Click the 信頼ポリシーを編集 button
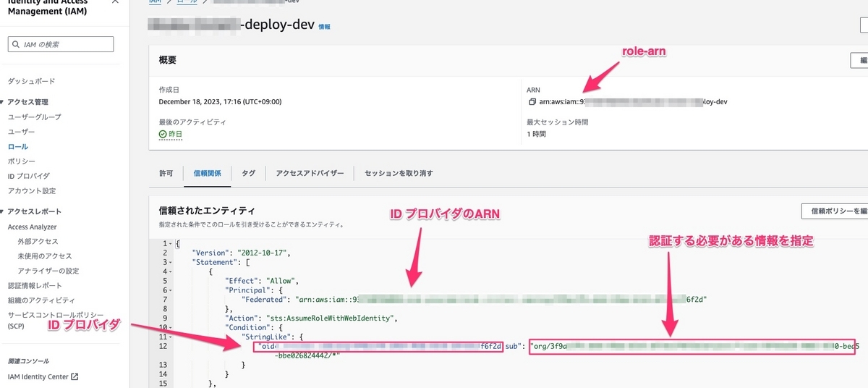Viewport: 868px width, 388px height. point(835,211)
